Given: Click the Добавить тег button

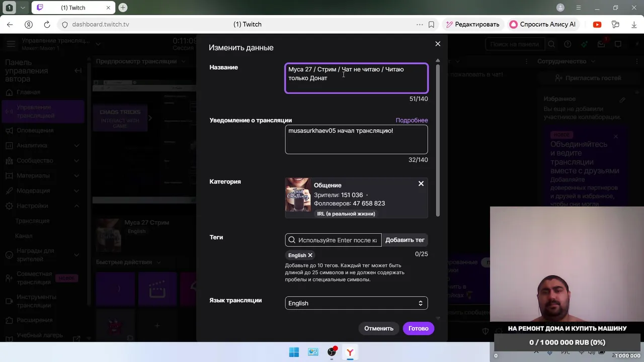Looking at the screenshot, I should click(405, 240).
